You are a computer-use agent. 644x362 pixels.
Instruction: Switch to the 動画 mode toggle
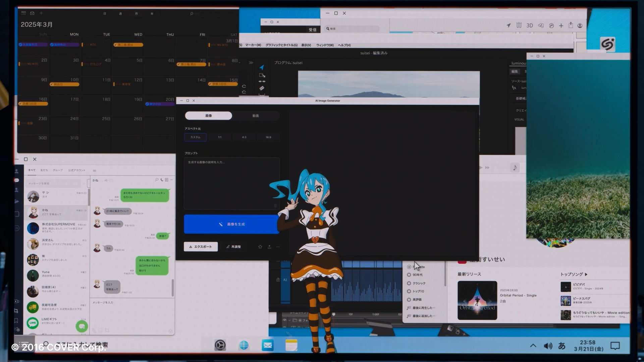[x=256, y=116]
